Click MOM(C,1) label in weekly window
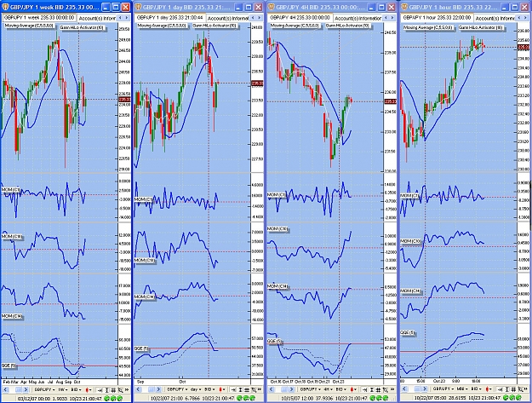 point(10,189)
